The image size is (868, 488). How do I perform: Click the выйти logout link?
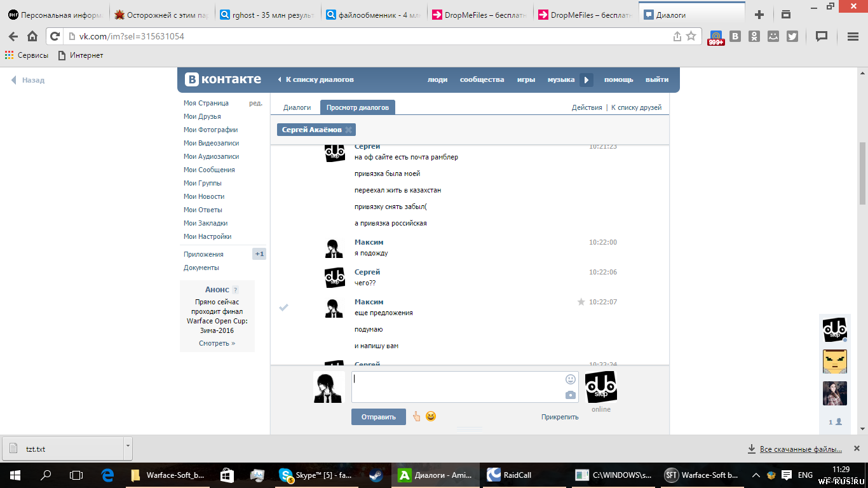pos(657,80)
